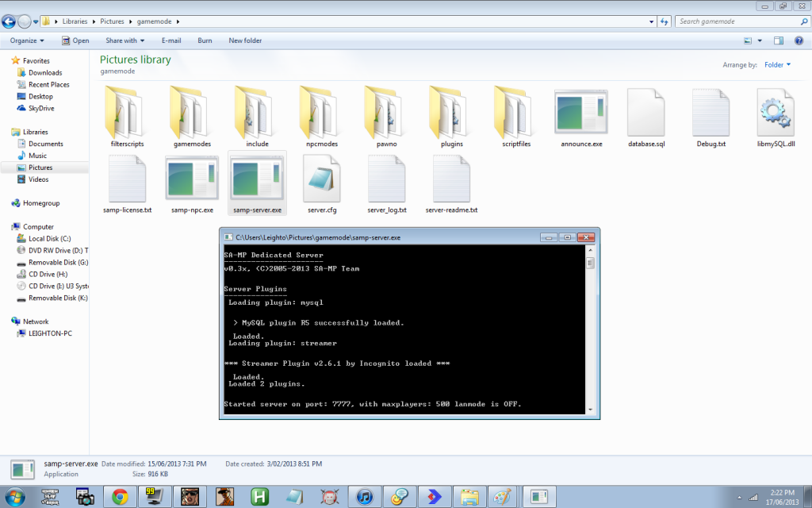Open the address bar history dropdown
Image resolution: width=812 pixels, height=508 pixels.
[652, 21]
